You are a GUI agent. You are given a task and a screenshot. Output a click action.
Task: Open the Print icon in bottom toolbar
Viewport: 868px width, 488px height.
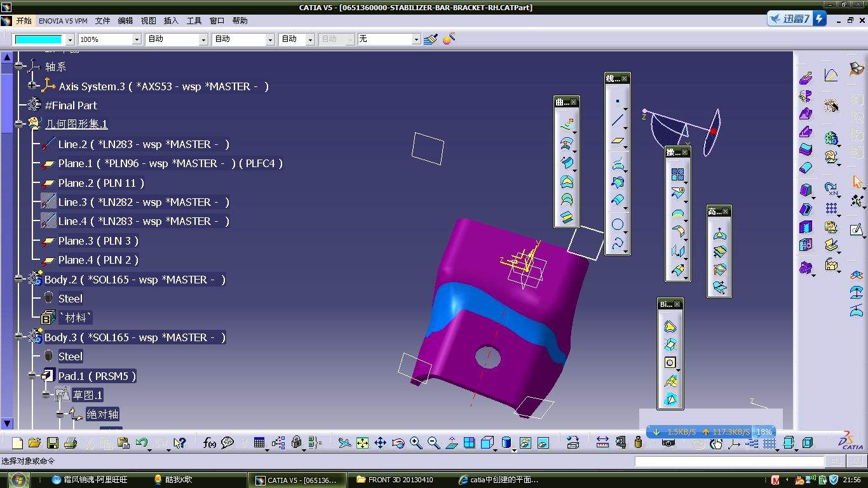coord(71,443)
